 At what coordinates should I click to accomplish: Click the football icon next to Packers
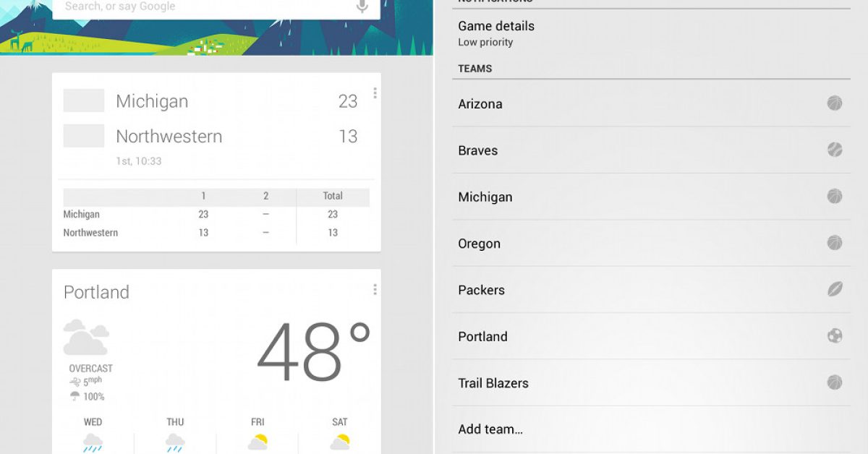coord(835,289)
